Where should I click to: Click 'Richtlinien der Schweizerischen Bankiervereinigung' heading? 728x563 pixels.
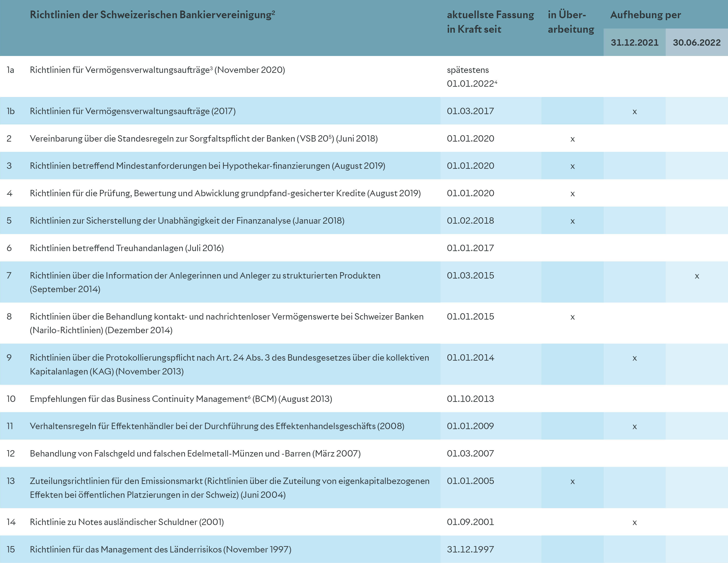click(152, 15)
